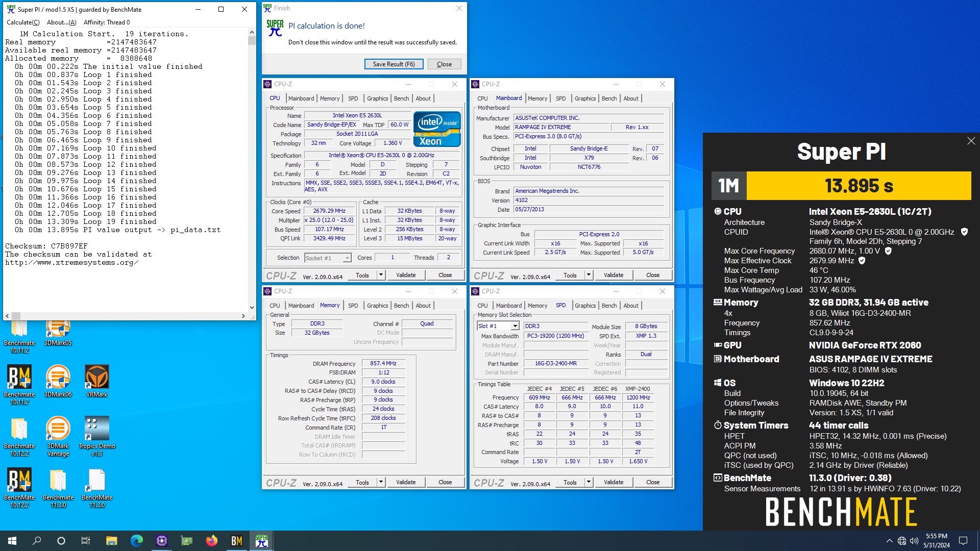
Task: Close the BenchMate Super PI result panel
Action: click(x=971, y=141)
